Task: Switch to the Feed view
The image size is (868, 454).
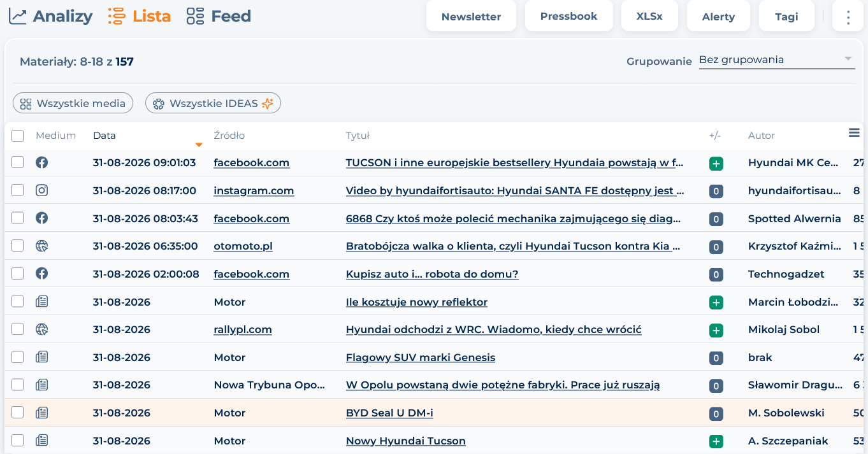Action: [219, 16]
